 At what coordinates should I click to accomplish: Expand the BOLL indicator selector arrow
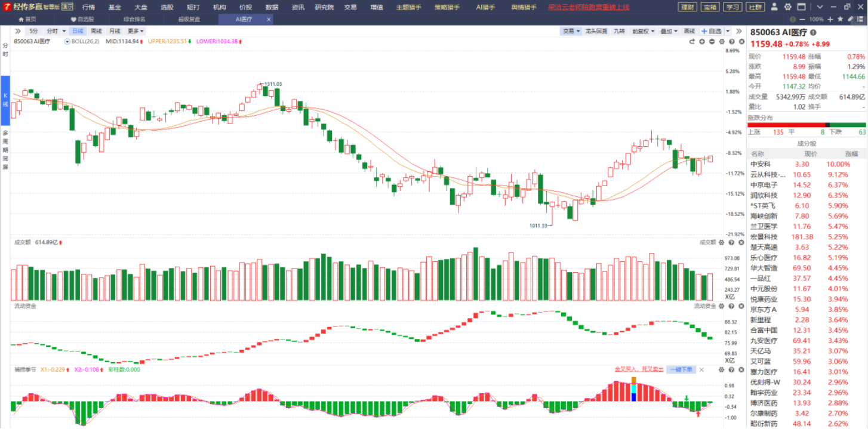coord(67,42)
